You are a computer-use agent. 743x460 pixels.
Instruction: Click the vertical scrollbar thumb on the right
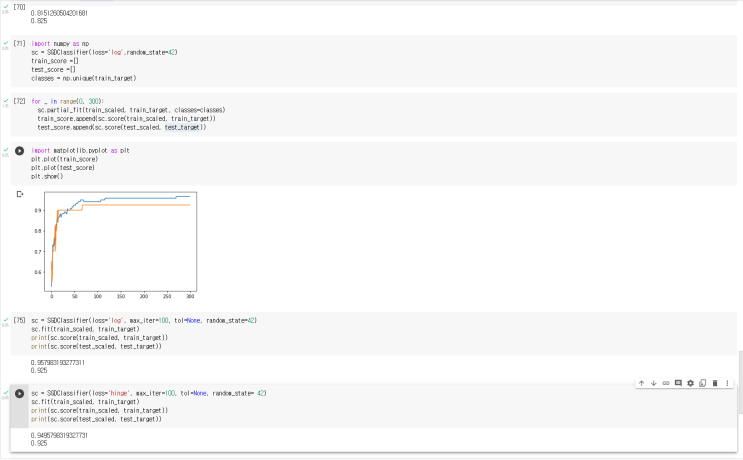740,382
